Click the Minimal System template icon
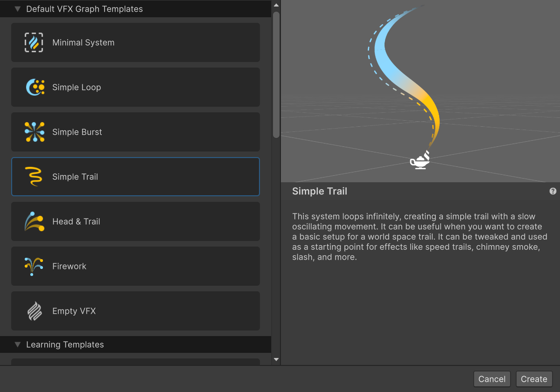This screenshot has height=392, width=560. point(34,42)
